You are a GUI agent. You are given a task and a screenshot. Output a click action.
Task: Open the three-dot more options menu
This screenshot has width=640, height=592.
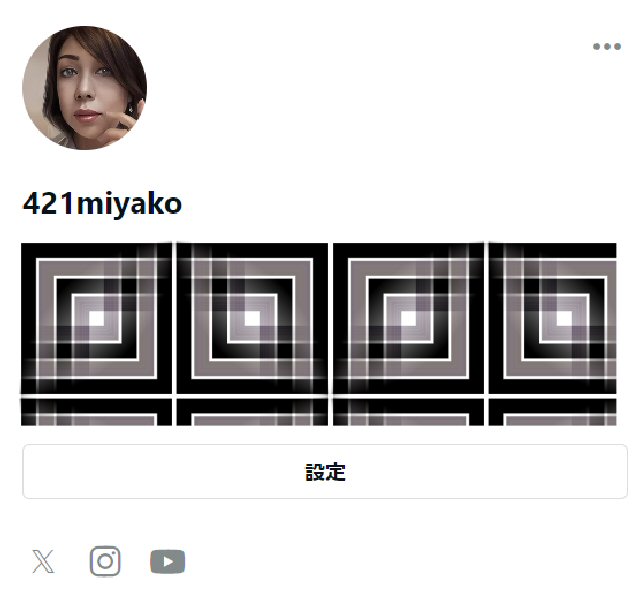607,47
